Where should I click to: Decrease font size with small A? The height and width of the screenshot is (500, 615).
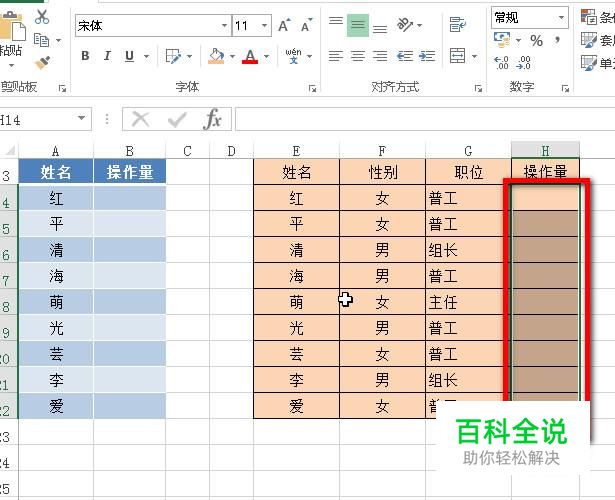[x=307, y=25]
